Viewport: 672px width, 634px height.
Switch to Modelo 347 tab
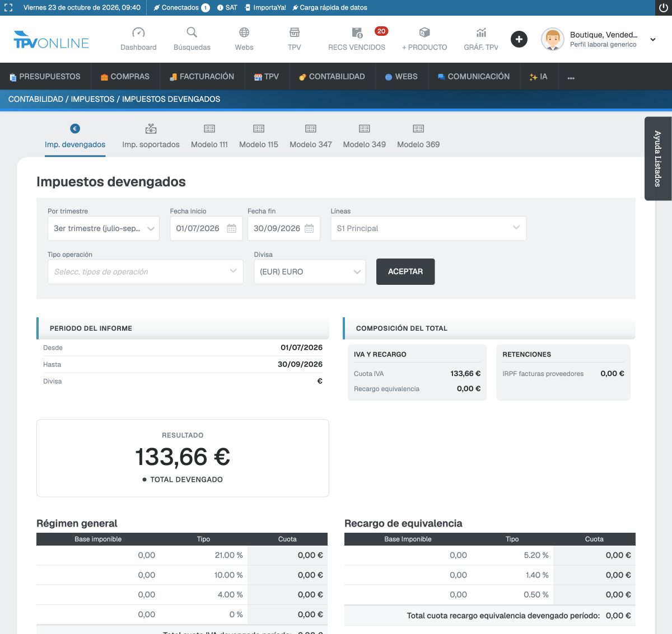[311, 137]
